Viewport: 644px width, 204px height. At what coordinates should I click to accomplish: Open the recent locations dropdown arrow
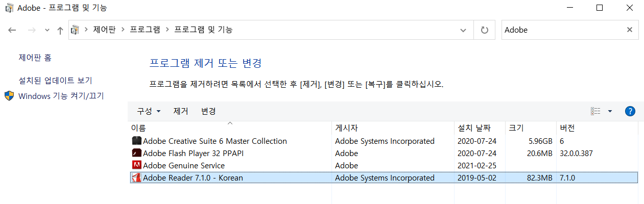coord(47,30)
